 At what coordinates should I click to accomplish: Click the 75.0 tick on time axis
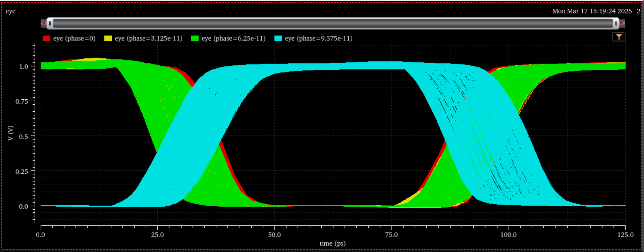click(x=391, y=235)
